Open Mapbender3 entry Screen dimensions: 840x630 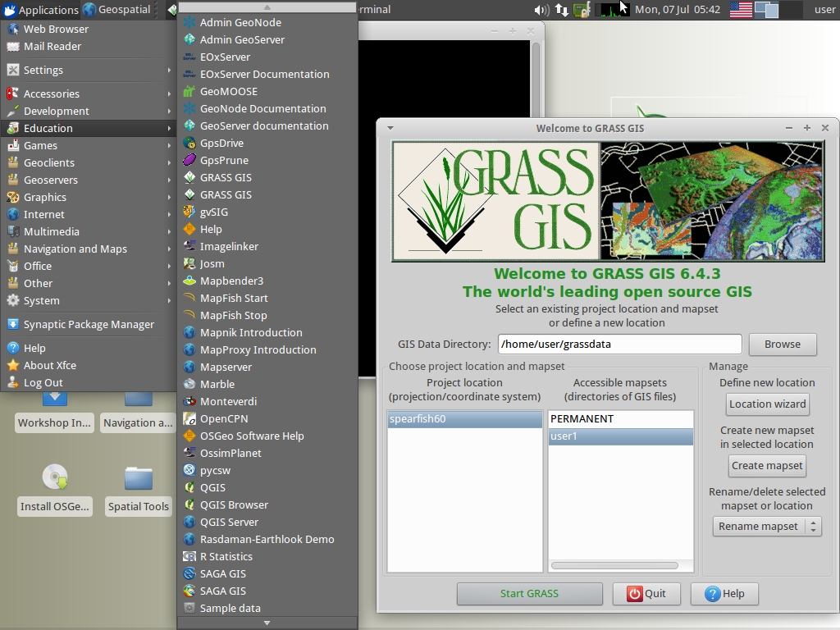(267, 281)
